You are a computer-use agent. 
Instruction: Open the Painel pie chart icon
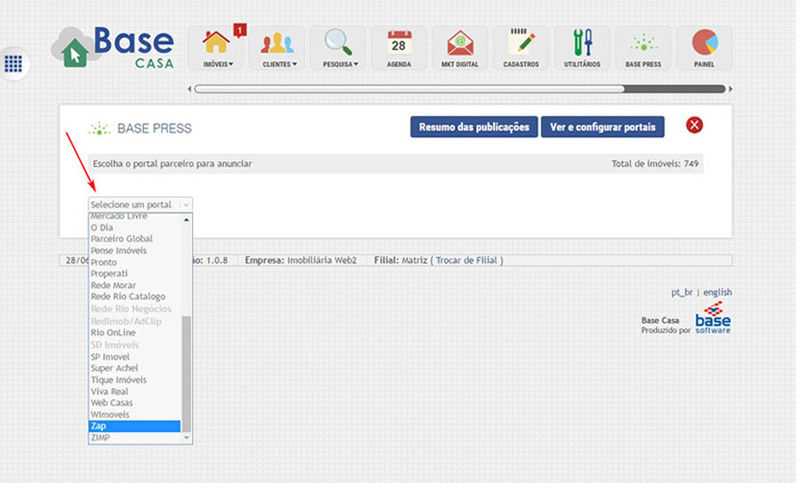click(704, 46)
